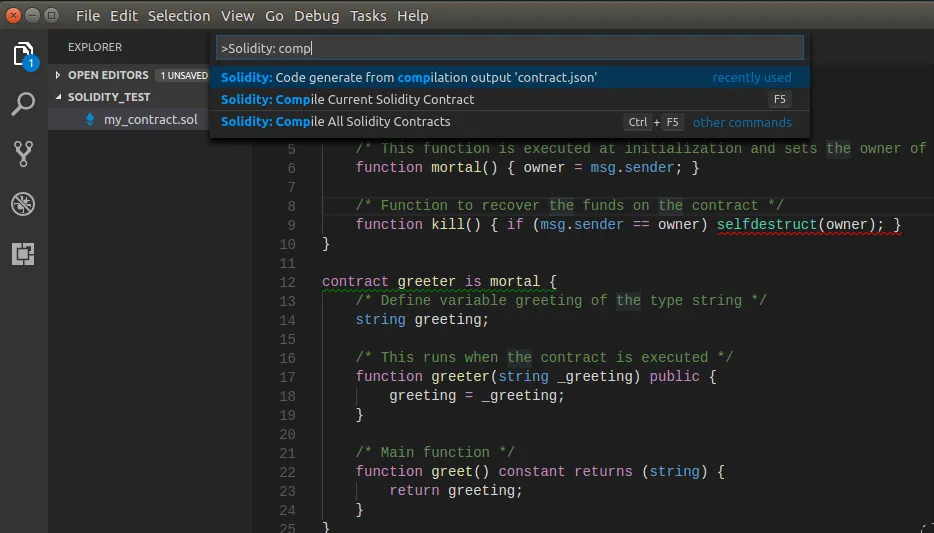Open the Go menu
Image resolution: width=934 pixels, height=533 pixels.
click(274, 16)
